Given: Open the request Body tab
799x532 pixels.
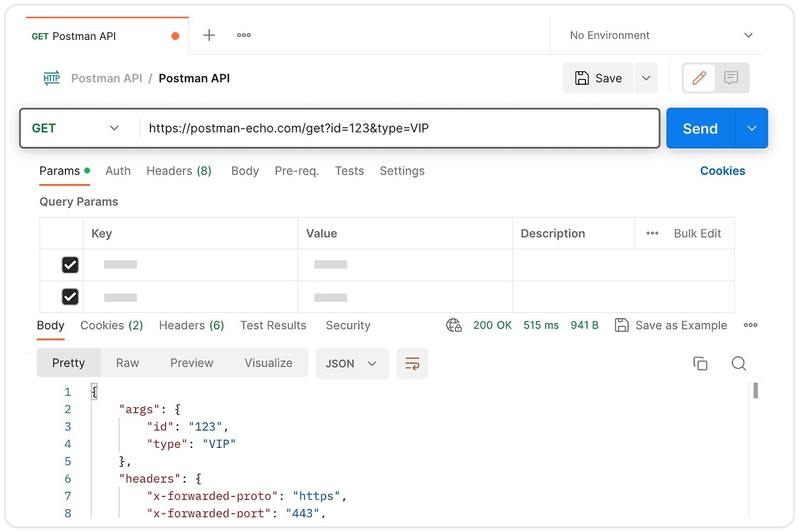Looking at the screenshot, I should pyautogui.click(x=245, y=171).
